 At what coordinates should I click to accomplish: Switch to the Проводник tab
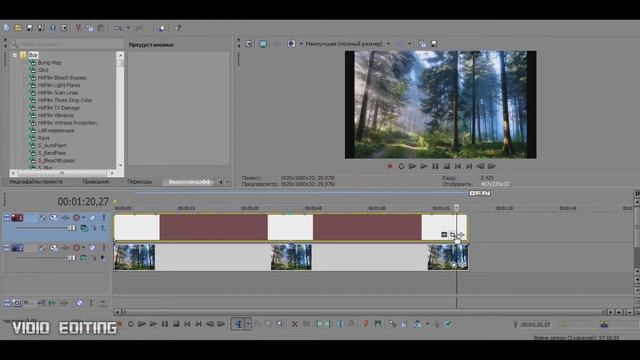click(96, 182)
